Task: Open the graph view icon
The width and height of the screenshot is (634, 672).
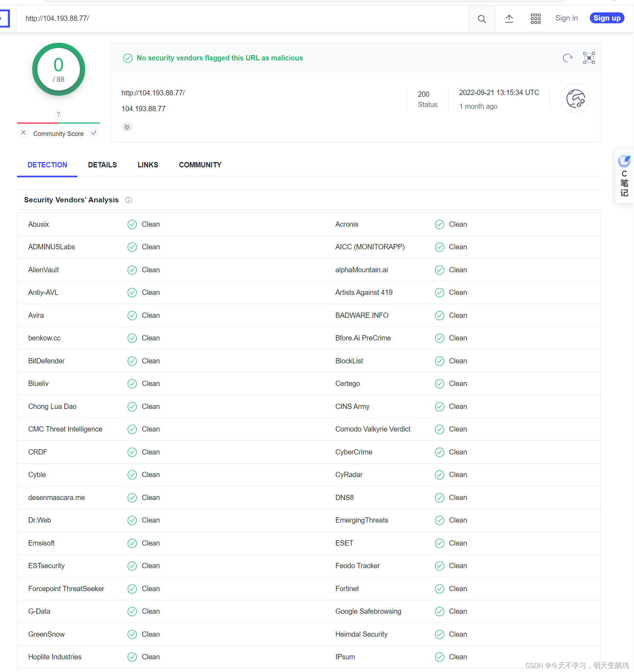Action: click(589, 58)
